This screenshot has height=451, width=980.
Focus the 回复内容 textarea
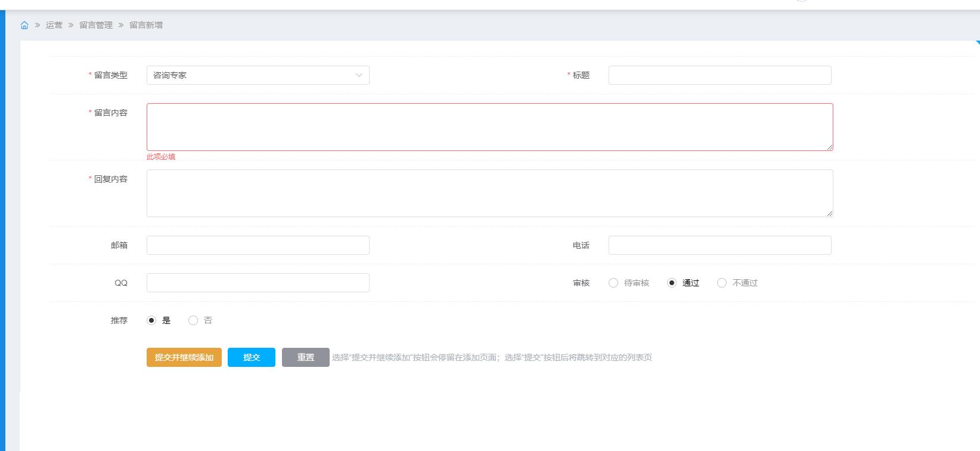pyautogui.click(x=490, y=193)
